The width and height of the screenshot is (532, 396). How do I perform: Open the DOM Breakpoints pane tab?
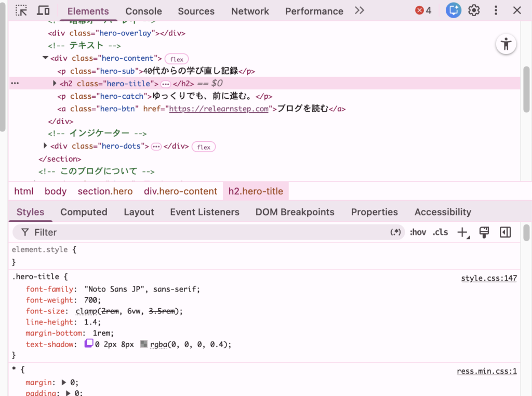(x=295, y=212)
